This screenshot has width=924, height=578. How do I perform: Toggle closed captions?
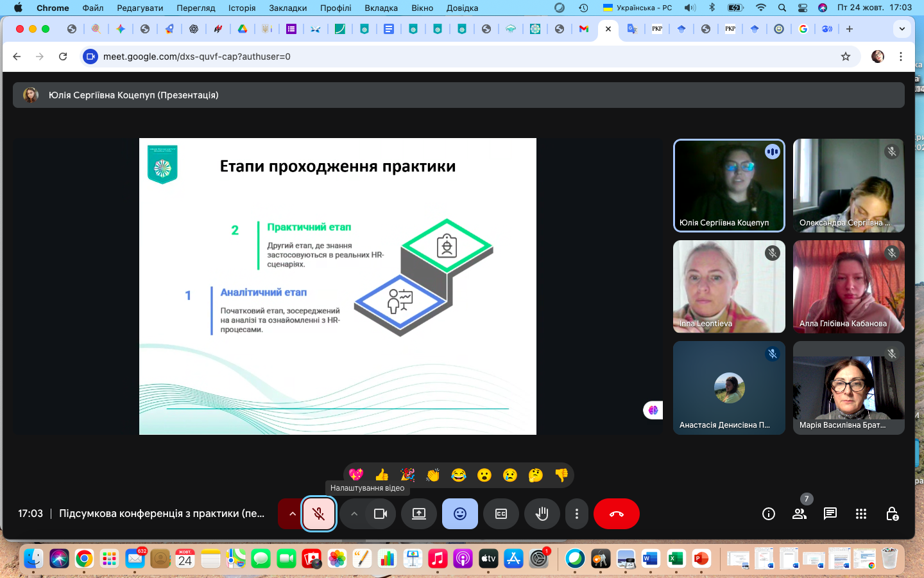501,514
